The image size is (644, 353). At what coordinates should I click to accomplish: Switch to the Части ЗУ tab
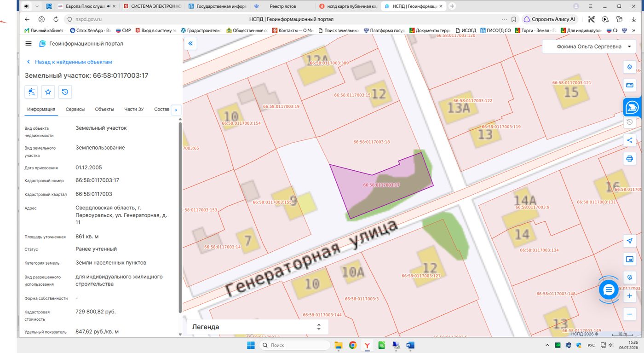(x=134, y=109)
